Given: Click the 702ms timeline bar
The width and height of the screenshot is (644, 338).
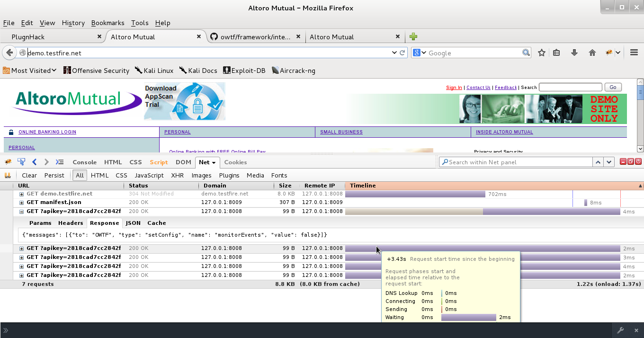Looking at the screenshot, I should point(415,194).
